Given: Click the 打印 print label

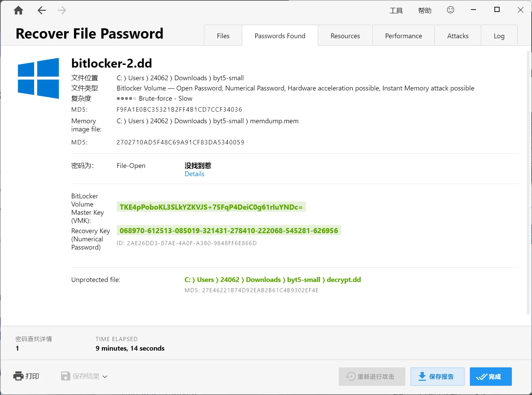Looking at the screenshot, I should point(32,376).
